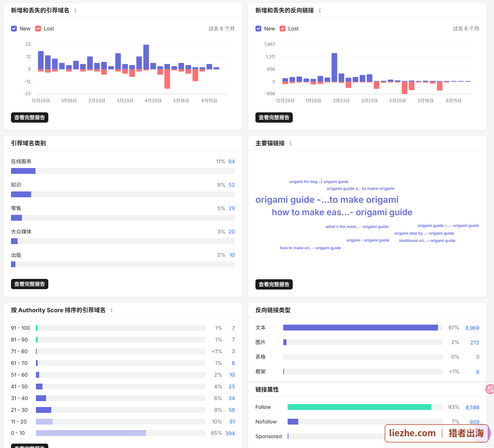Click the 20 count for 大众媒体

click(x=232, y=232)
